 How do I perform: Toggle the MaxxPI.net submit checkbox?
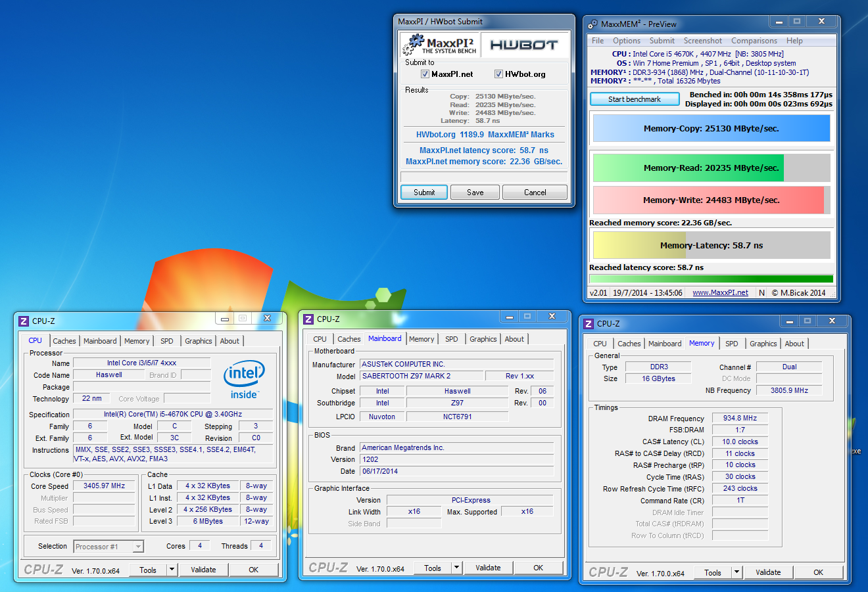pos(425,74)
